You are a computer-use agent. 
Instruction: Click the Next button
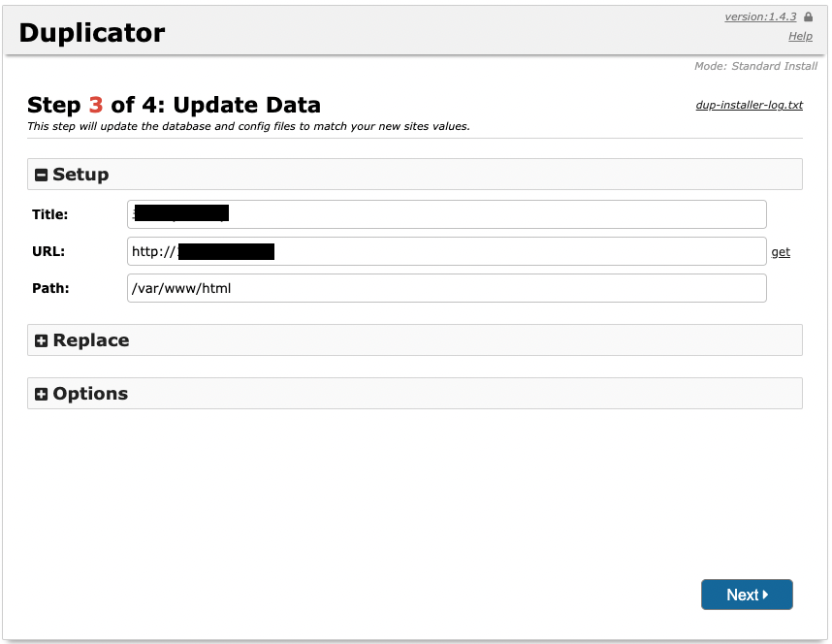(x=747, y=595)
